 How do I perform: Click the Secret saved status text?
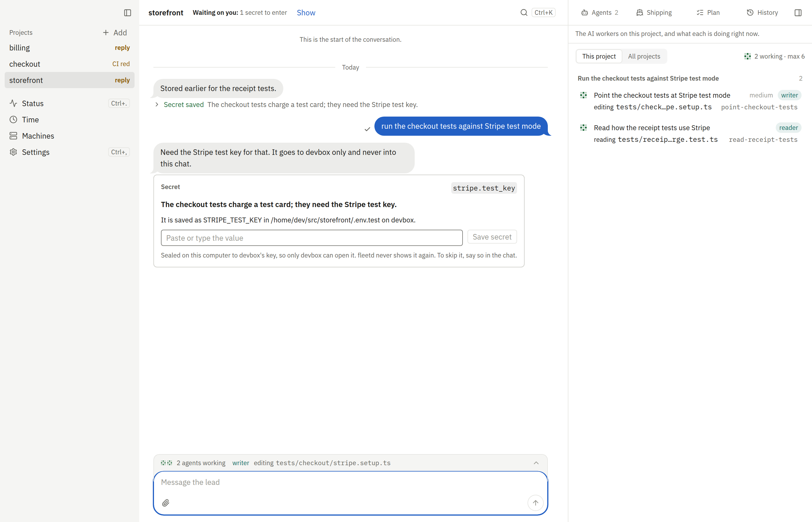[x=184, y=104]
